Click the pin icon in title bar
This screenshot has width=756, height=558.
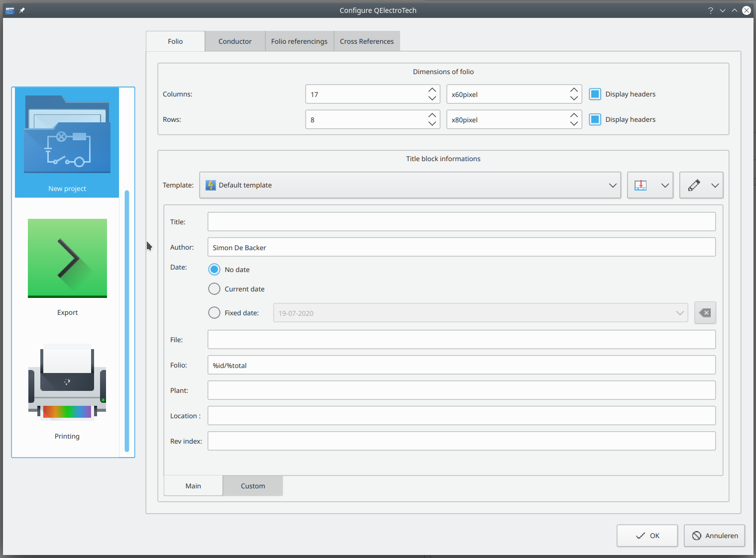coord(22,10)
